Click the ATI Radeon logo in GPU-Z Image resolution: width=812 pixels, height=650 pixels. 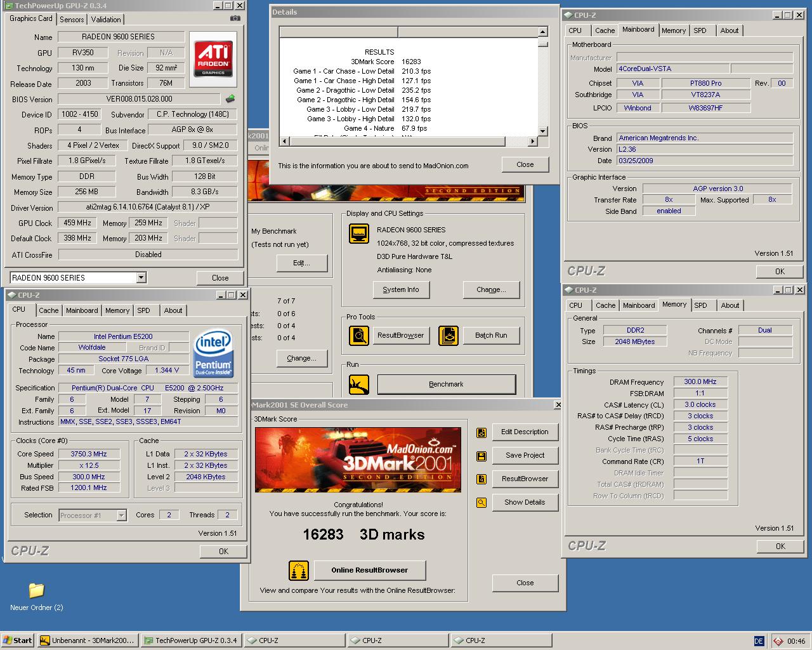point(213,58)
